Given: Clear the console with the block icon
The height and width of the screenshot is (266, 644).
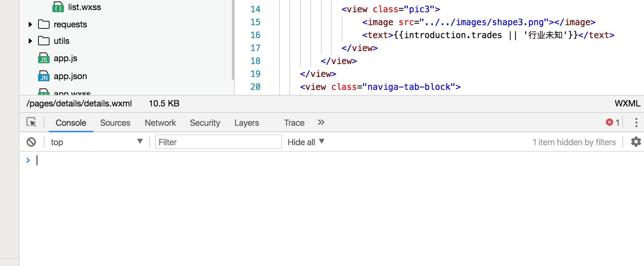Looking at the screenshot, I should click(31, 142).
